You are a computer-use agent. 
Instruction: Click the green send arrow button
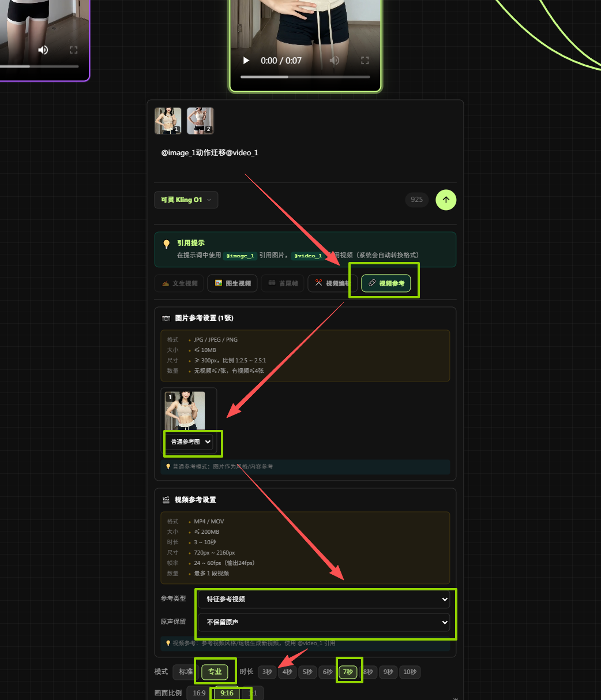pos(446,200)
